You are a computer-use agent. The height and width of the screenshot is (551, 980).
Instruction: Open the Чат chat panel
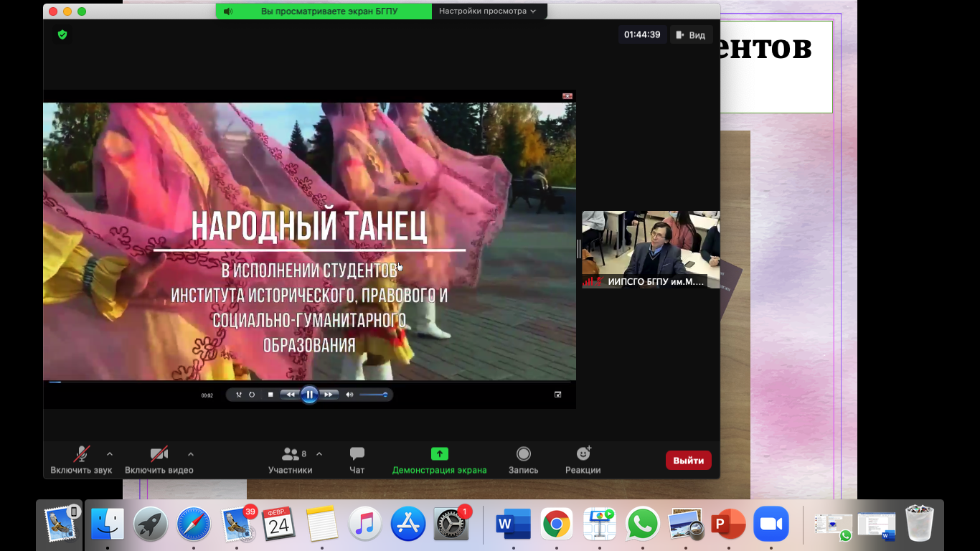tap(357, 459)
